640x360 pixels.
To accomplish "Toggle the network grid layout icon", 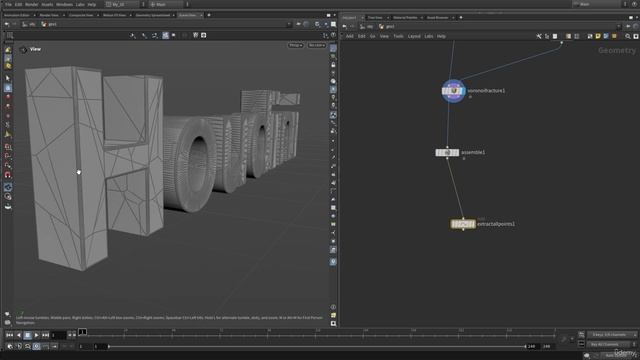I will click(x=576, y=36).
